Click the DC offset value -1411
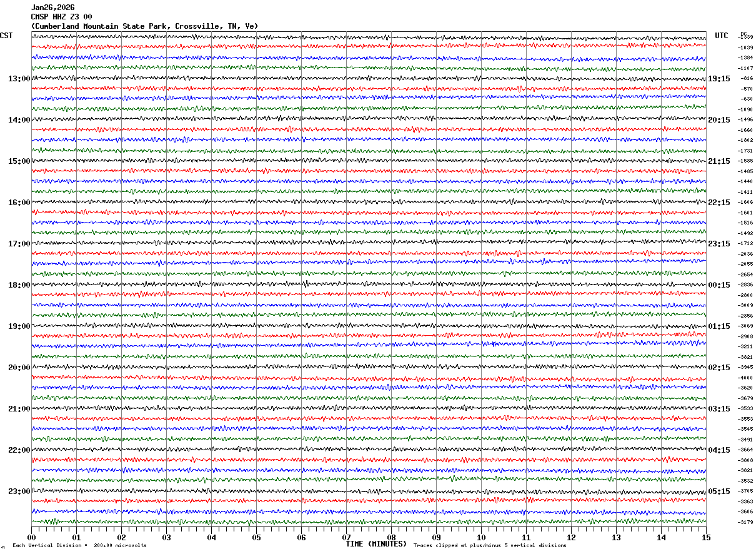The width and height of the screenshot is (756, 554). (746, 192)
